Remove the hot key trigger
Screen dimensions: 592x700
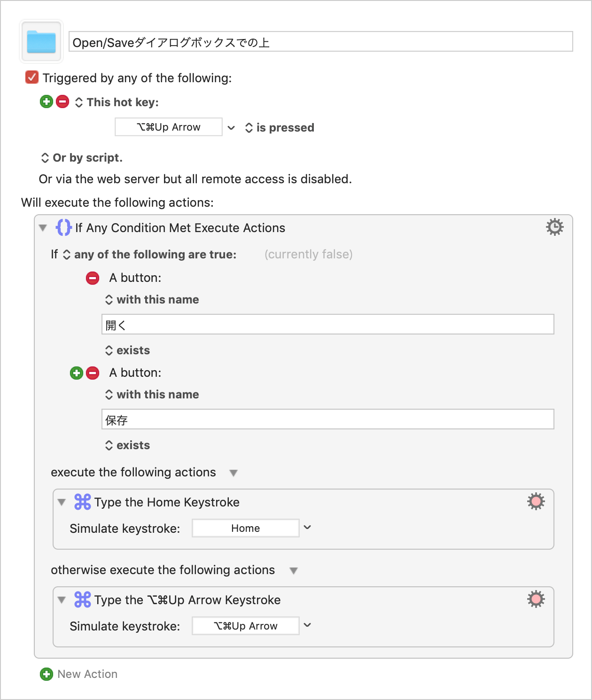pyautogui.click(x=62, y=101)
